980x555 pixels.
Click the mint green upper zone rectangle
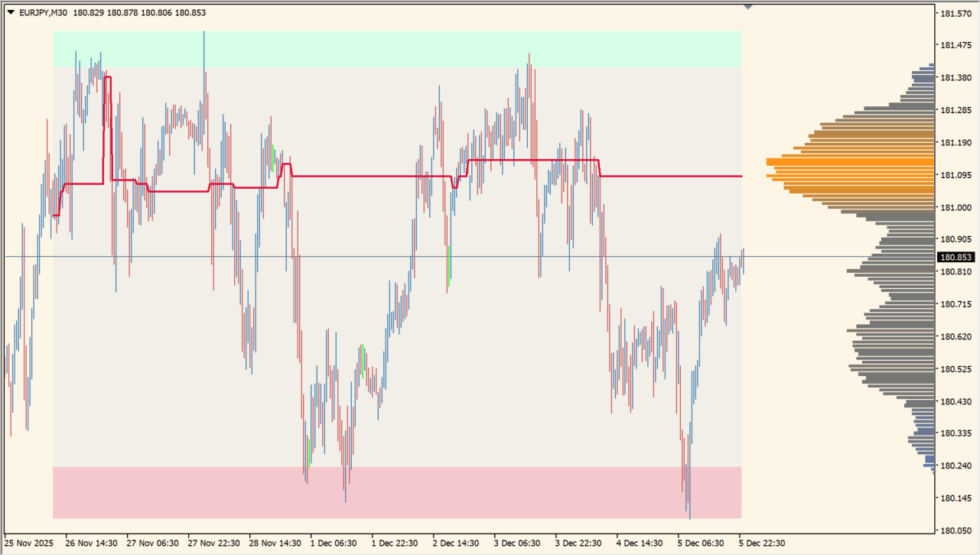tap(397, 49)
